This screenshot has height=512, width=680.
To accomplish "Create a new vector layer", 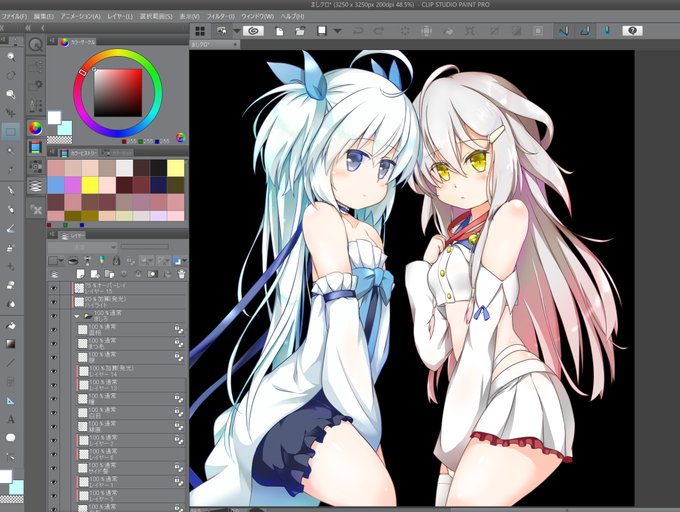I will (95, 274).
